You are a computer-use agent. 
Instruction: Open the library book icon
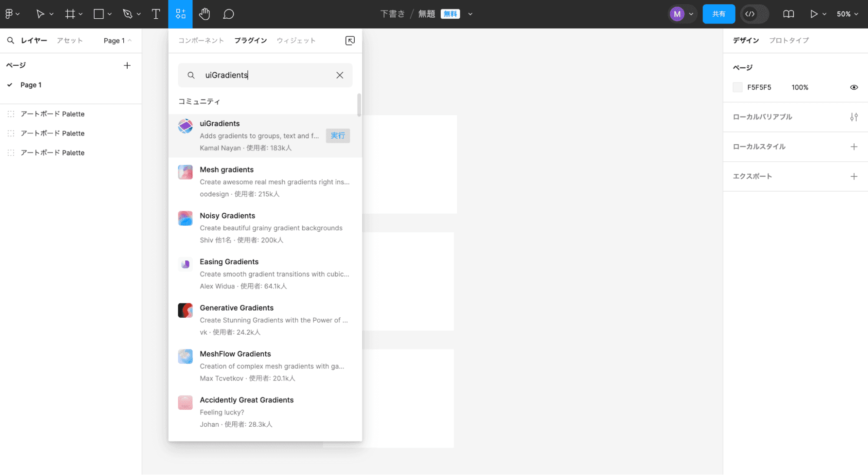(789, 14)
